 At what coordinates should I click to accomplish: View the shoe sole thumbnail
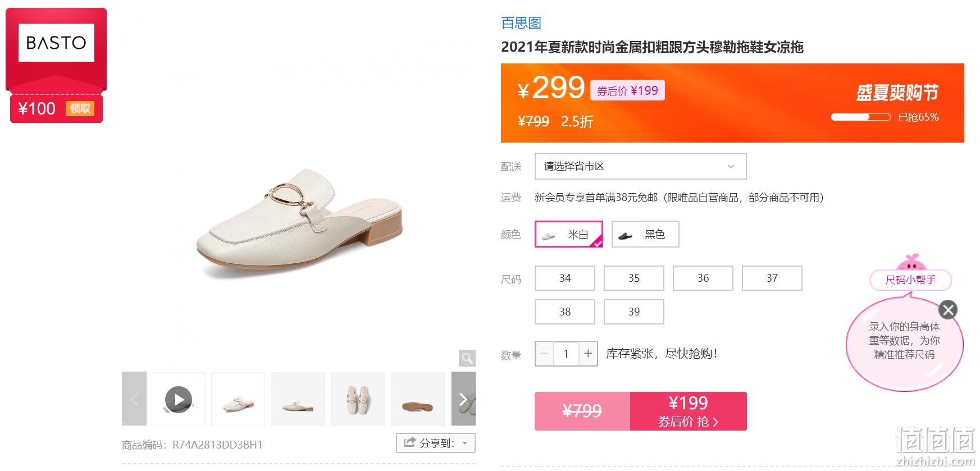pos(417,399)
